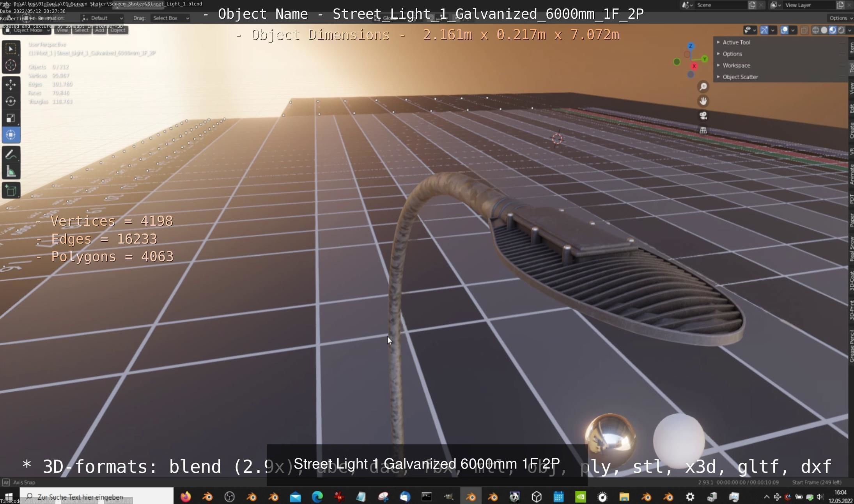Select the highlighted Transform tool

11,135
